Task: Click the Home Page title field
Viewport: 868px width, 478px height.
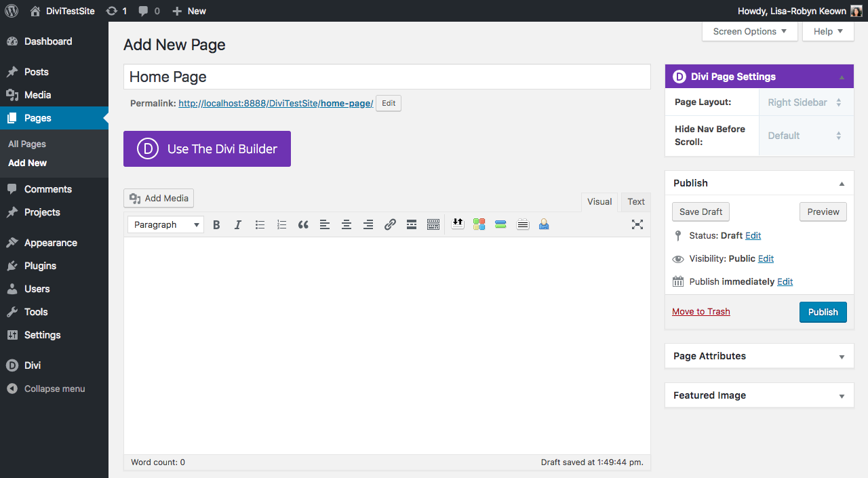Action: point(387,77)
